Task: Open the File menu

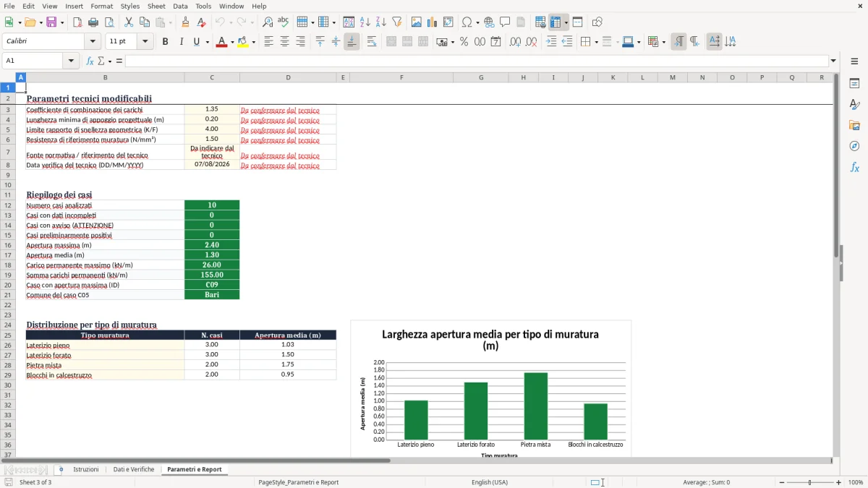Action: tap(9, 6)
